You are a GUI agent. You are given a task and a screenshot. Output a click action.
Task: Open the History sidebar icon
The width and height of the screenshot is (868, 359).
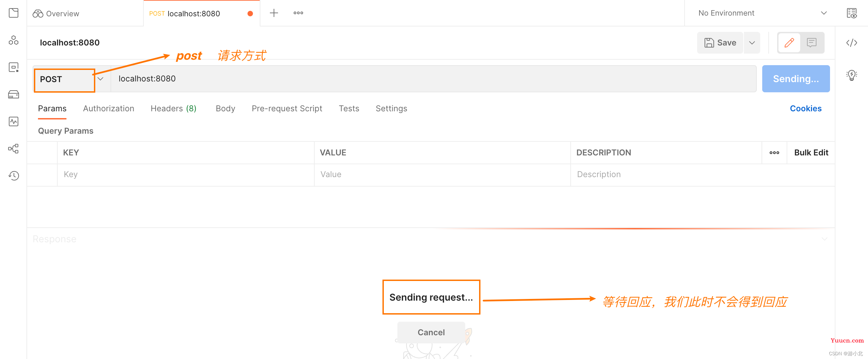(x=14, y=176)
